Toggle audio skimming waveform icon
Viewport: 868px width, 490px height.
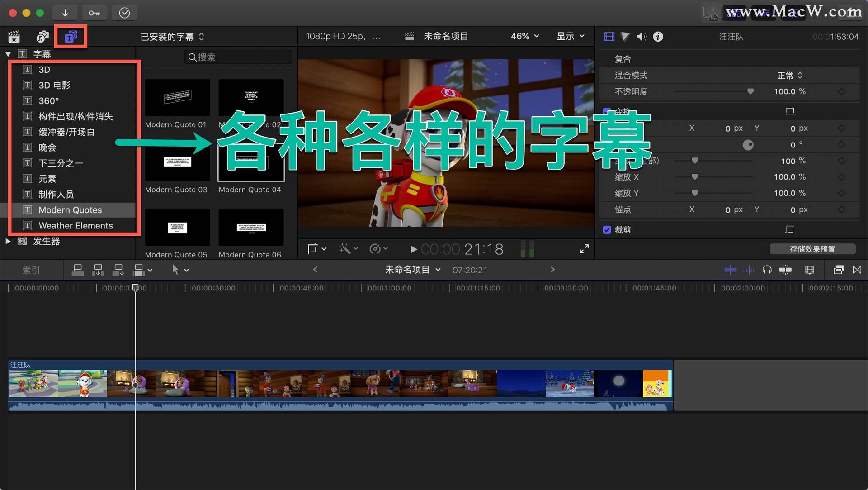click(x=749, y=270)
